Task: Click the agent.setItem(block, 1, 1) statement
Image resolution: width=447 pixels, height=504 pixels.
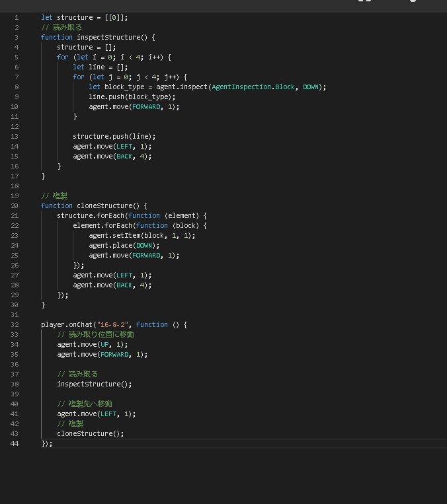Action: [x=142, y=235]
